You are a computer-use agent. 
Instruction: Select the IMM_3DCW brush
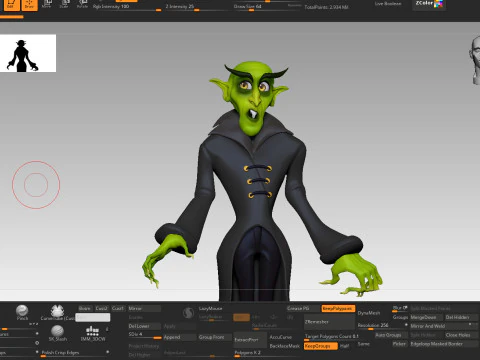click(x=93, y=333)
